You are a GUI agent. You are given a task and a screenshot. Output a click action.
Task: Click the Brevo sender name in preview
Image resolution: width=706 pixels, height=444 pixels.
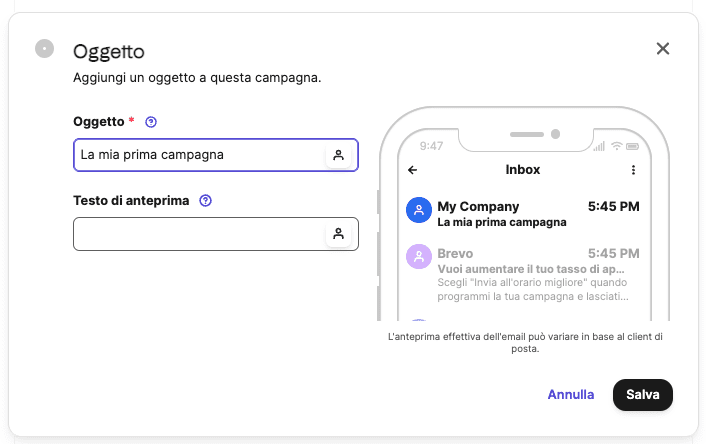(455, 254)
